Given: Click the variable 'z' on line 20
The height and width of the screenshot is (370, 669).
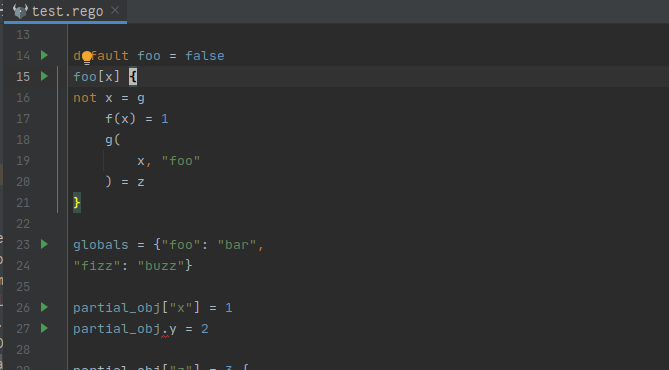Looking at the screenshot, I should [x=141, y=182].
